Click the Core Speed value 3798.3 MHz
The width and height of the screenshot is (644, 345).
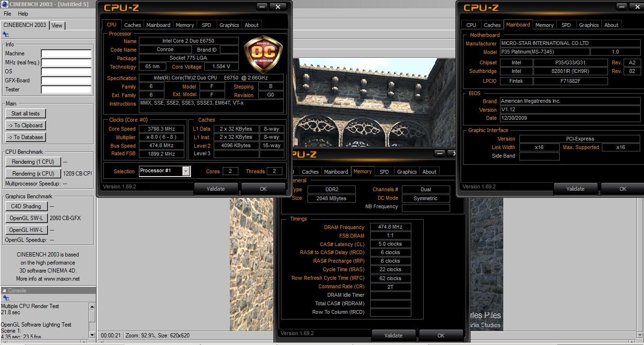coord(162,129)
